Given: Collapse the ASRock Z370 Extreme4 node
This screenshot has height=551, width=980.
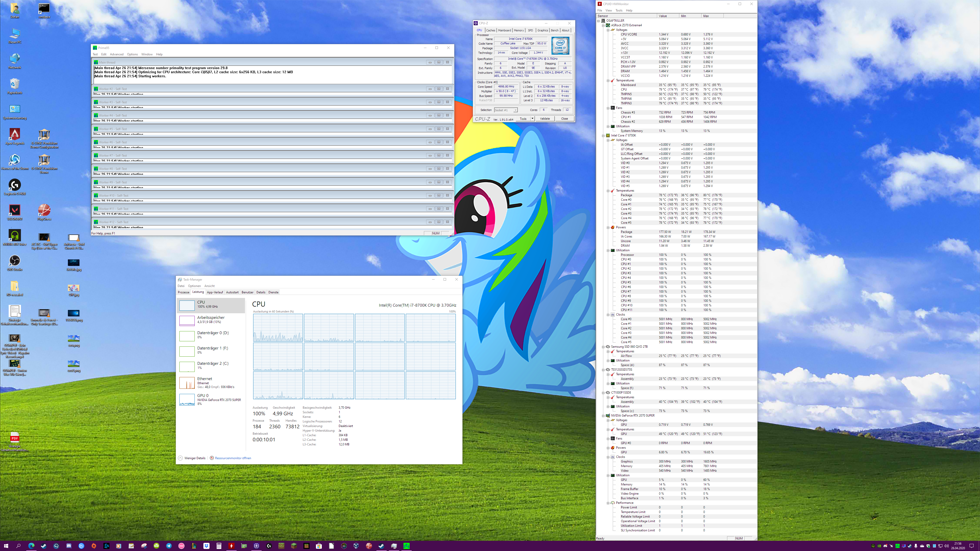Looking at the screenshot, I should click(x=603, y=26).
